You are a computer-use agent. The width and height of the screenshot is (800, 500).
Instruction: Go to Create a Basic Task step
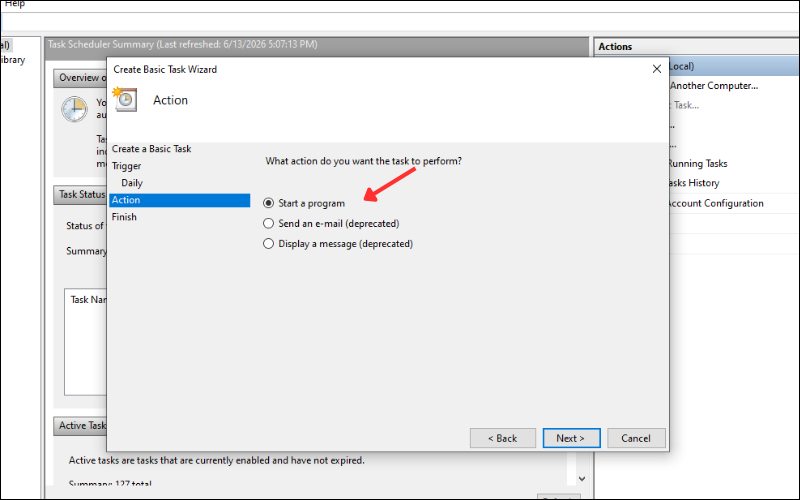point(152,149)
